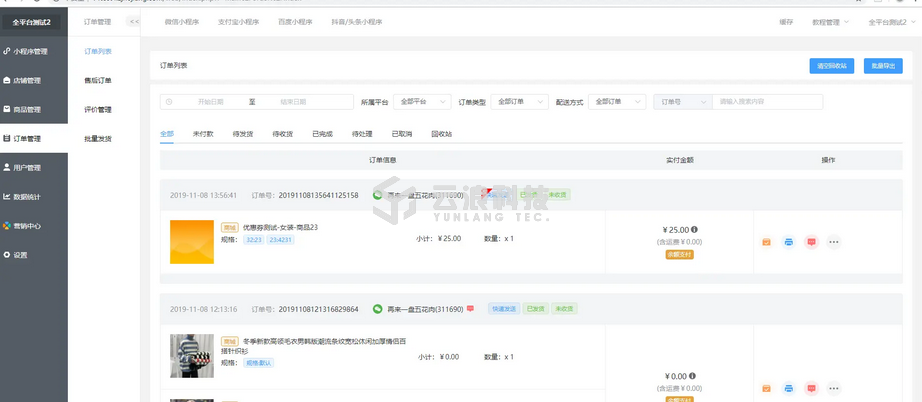The height and width of the screenshot is (402, 922).
Task: Select 售后订单 in the submenu
Action: [98, 80]
